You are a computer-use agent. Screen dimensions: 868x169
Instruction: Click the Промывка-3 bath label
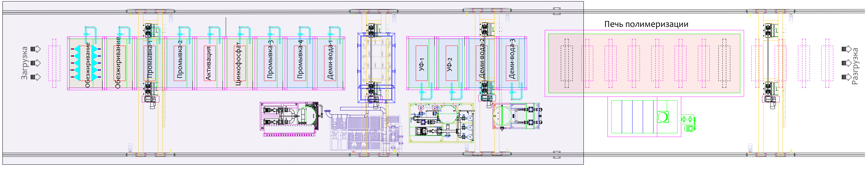[270, 59]
